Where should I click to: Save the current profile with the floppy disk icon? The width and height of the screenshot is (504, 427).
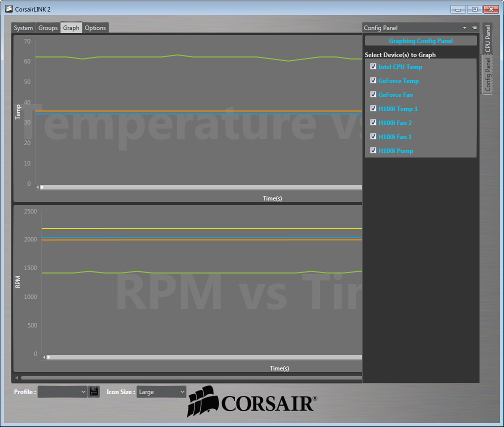pyautogui.click(x=93, y=391)
